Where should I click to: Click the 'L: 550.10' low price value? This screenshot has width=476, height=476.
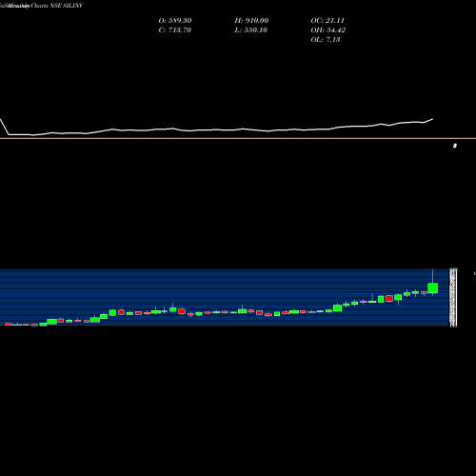click(x=250, y=30)
